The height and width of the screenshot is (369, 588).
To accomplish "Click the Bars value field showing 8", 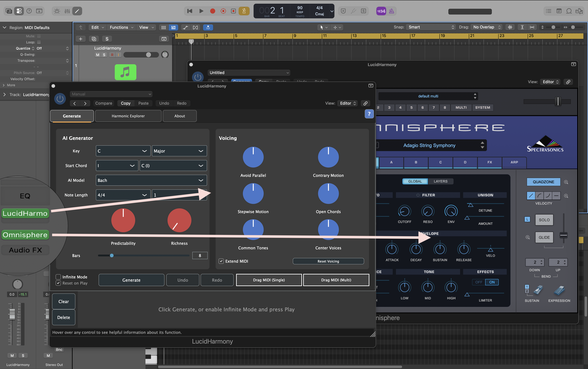I will [200, 255].
